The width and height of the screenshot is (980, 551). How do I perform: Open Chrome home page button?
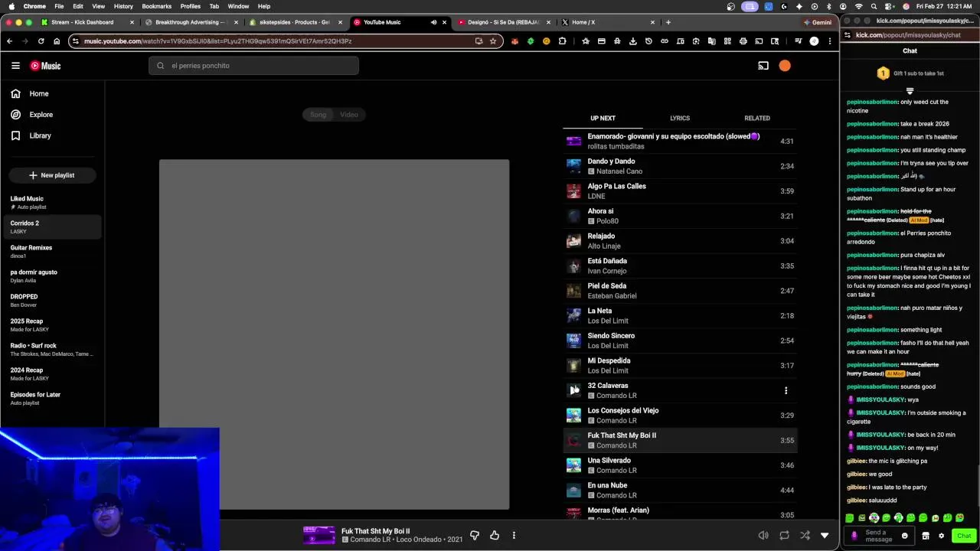57,41
